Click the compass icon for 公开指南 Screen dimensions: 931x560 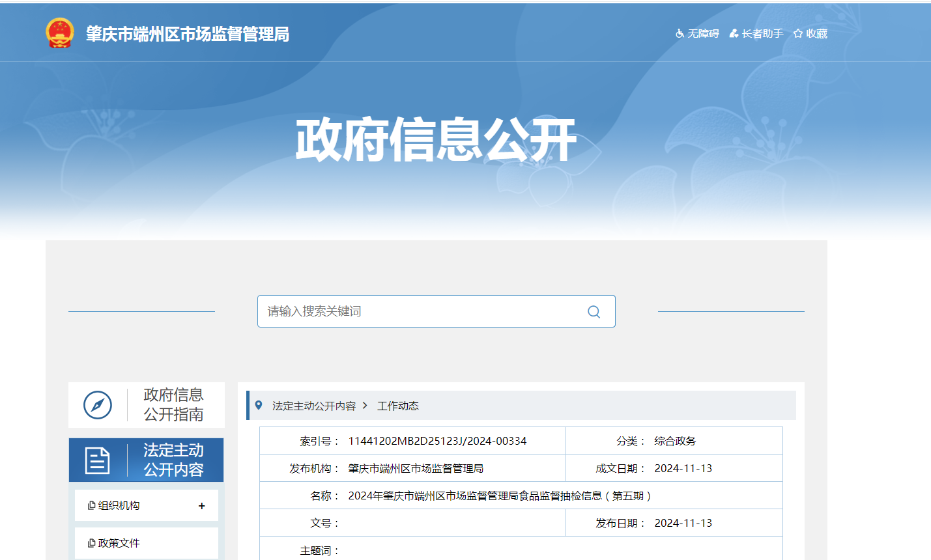click(98, 405)
